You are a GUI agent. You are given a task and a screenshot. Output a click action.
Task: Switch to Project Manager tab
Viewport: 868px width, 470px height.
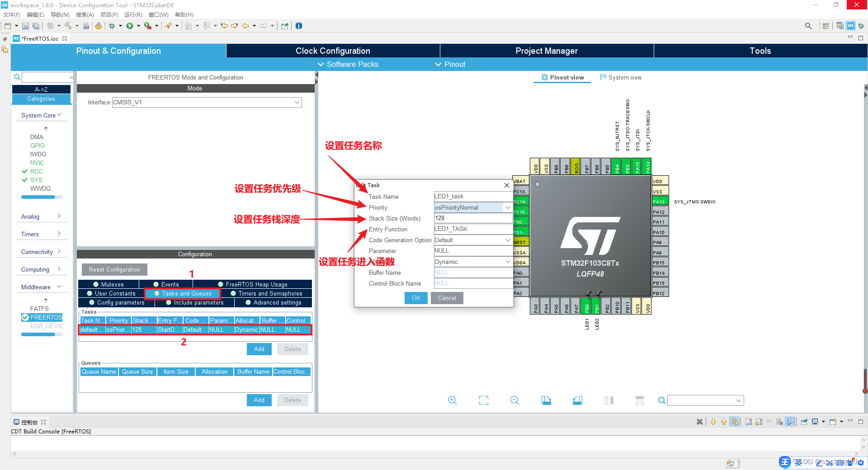click(x=547, y=51)
